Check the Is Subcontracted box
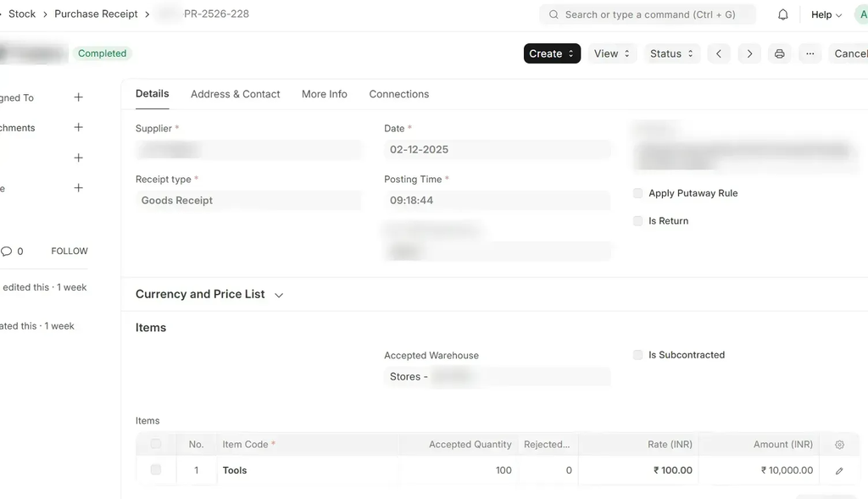 (638, 355)
